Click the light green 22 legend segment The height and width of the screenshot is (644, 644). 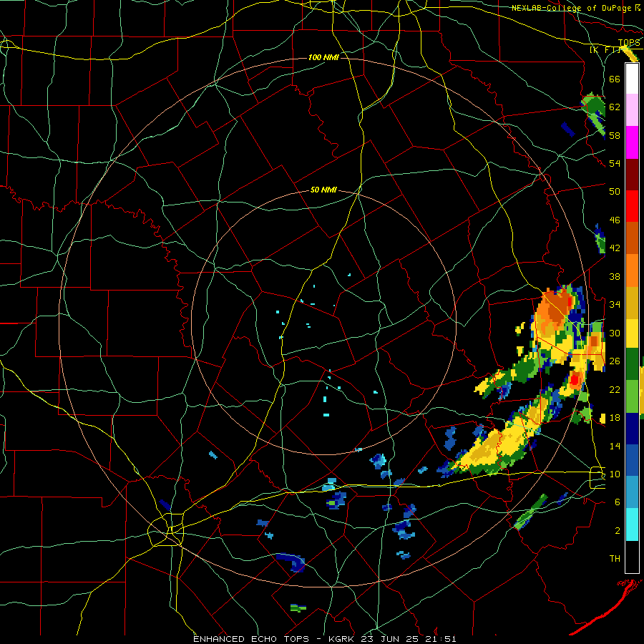632,396
